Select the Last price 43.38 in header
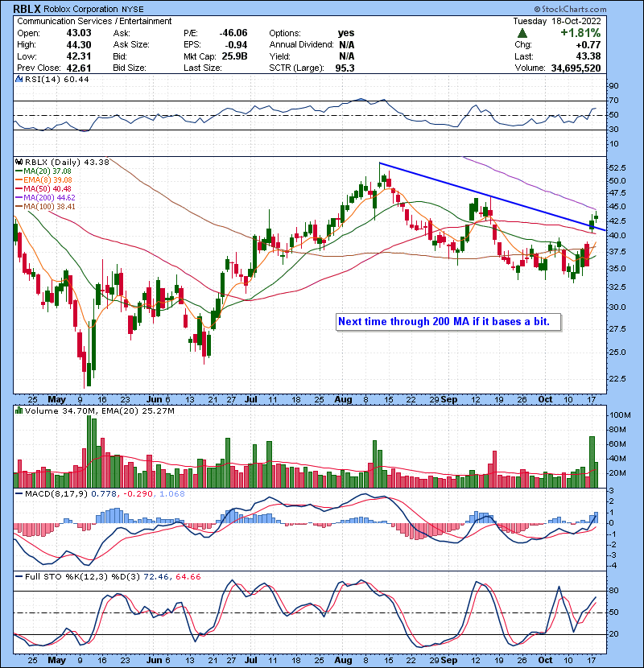Viewport: 644px width, 668px height. 588,56
